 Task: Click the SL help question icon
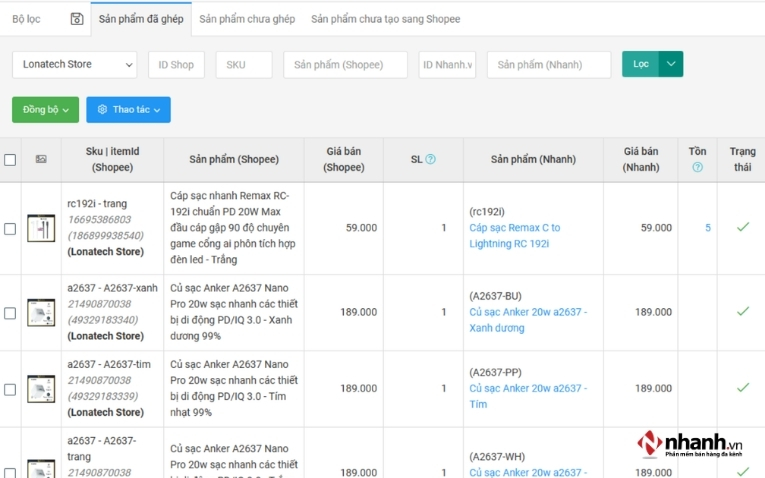pyautogui.click(x=430, y=159)
